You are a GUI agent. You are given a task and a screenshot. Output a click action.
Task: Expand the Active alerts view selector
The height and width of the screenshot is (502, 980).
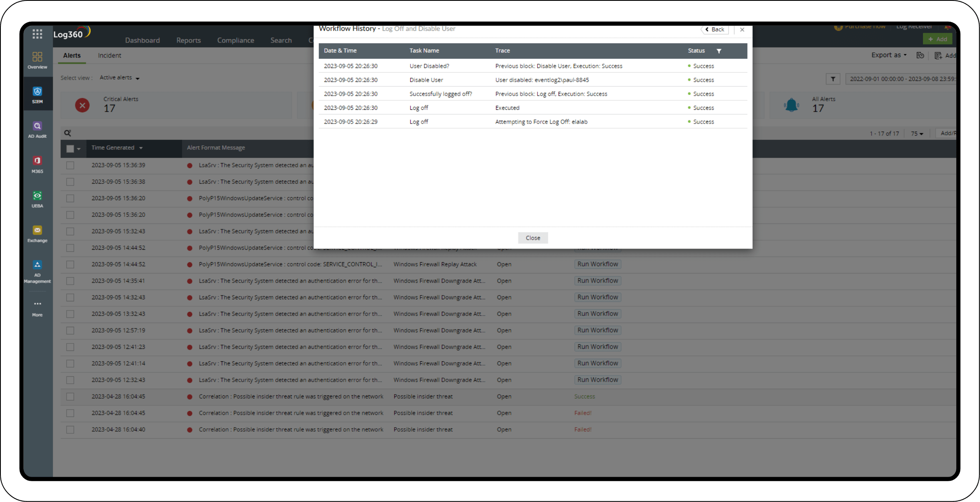coord(119,77)
